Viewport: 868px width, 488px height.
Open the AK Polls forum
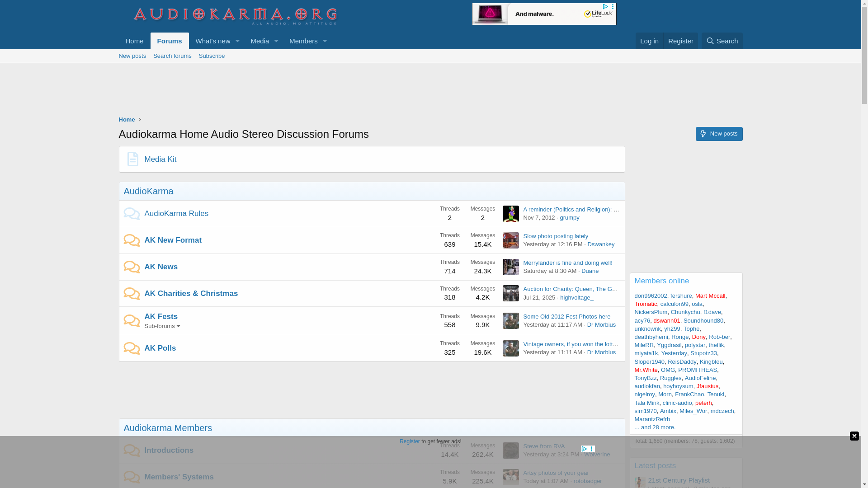[160, 348]
